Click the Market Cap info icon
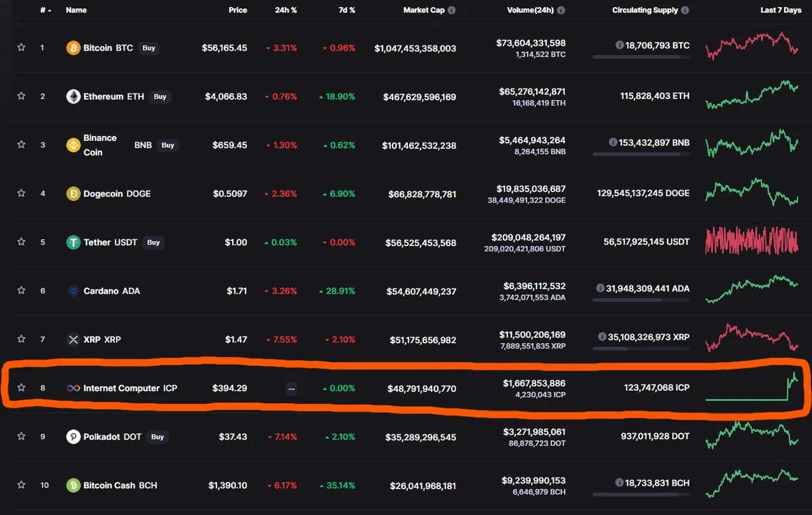The width and height of the screenshot is (812, 515). [452, 10]
